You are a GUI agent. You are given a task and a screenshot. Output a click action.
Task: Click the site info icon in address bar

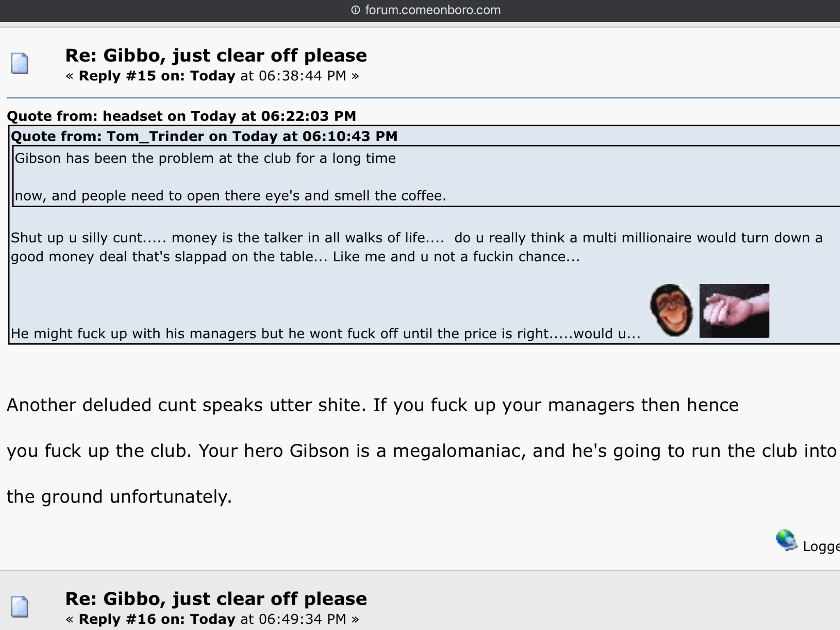click(x=356, y=10)
